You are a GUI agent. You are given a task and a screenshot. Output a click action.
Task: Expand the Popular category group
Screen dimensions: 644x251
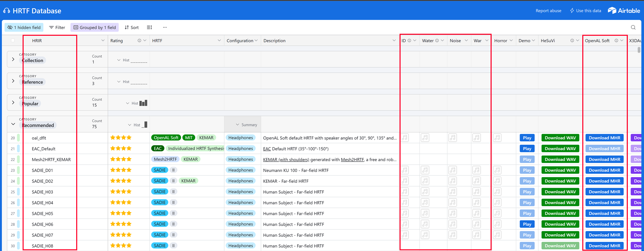(13, 103)
